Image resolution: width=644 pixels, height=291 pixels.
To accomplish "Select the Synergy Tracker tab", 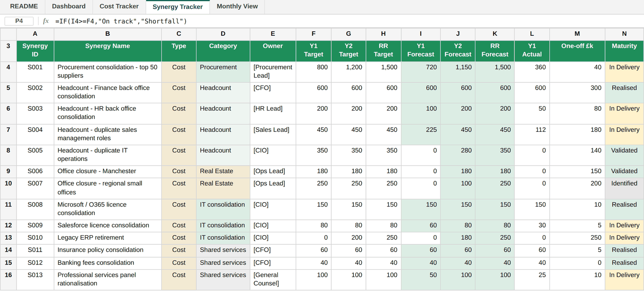I will coord(178,7).
